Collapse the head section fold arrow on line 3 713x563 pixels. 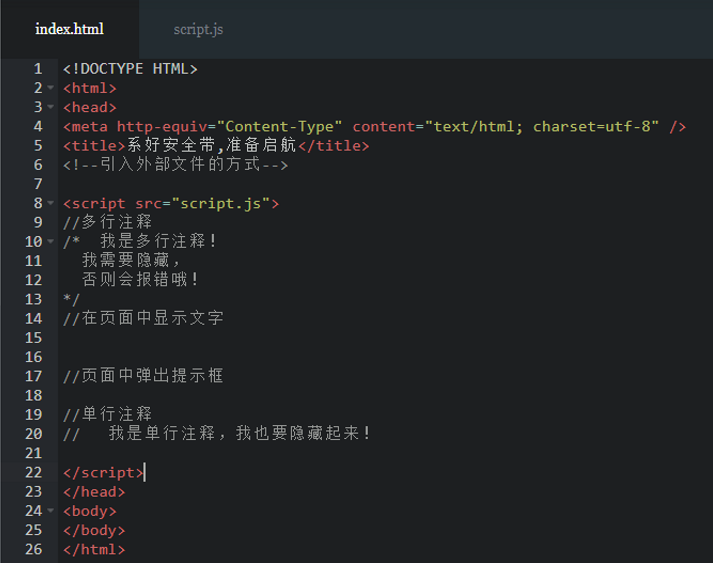(51, 107)
